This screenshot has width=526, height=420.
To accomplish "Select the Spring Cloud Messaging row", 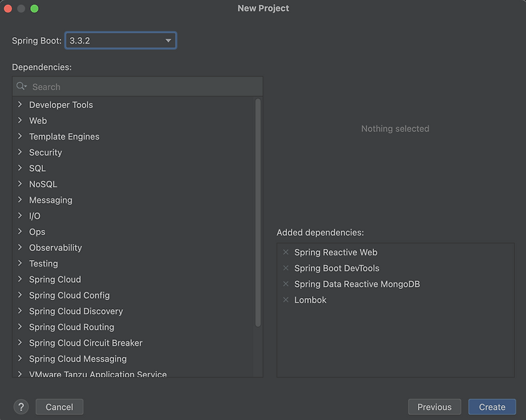I will pos(133,358).
